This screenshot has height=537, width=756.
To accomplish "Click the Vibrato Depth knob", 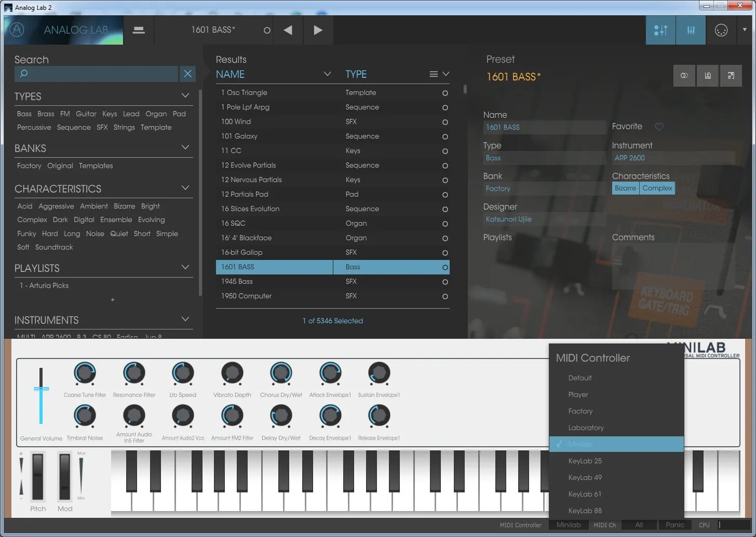I will pos(232,373).
